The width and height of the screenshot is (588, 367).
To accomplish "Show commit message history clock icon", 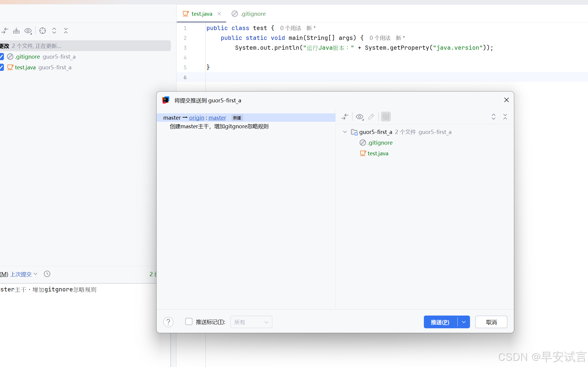I will coord(47,274).
